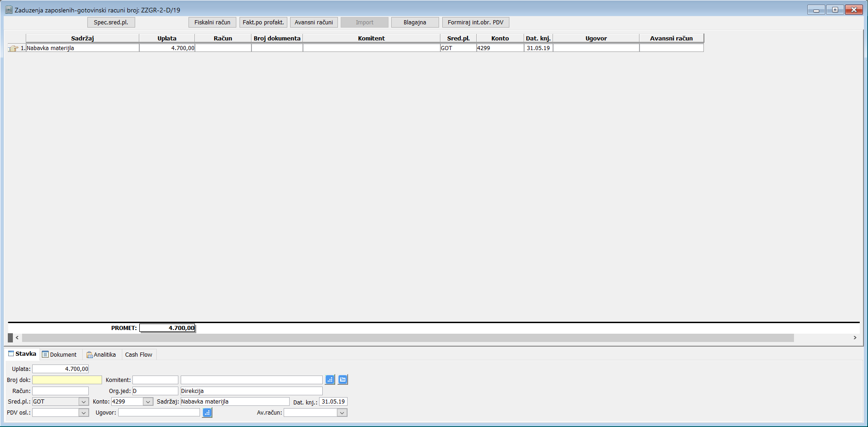Screen dimensions: 868x427
Task: Click the window title bar application icon
Action: pos(9,10)
